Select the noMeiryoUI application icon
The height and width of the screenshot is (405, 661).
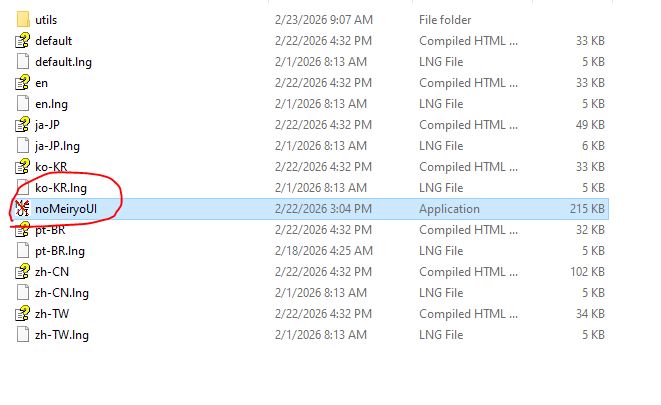23,209
